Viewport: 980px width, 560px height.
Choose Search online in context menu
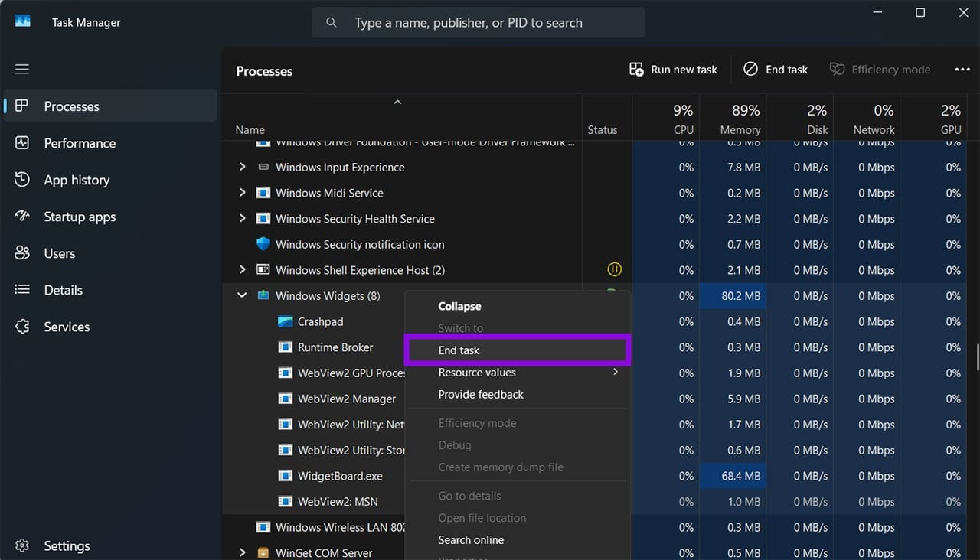pos(517,540)
